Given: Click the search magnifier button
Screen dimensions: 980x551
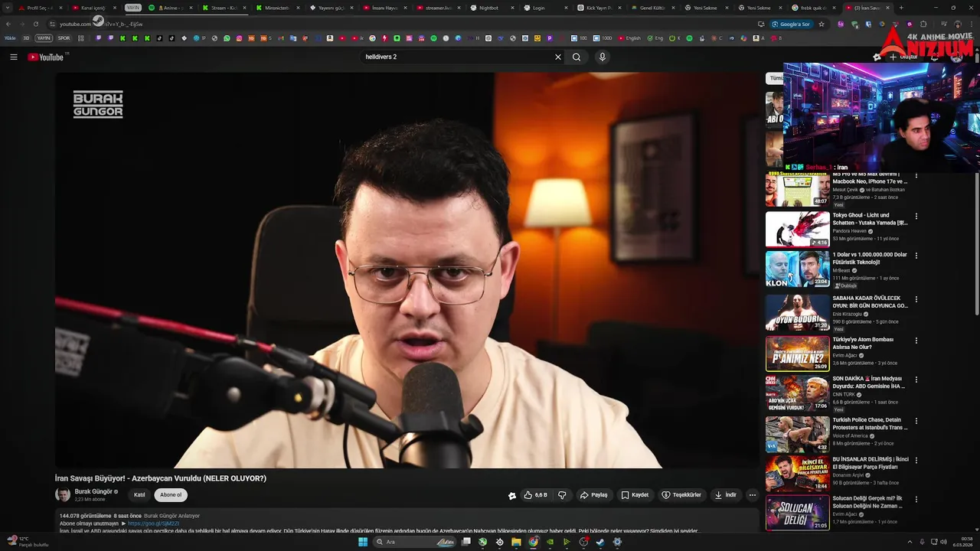Looking at the screenshot, I should (x=577, y=57).
